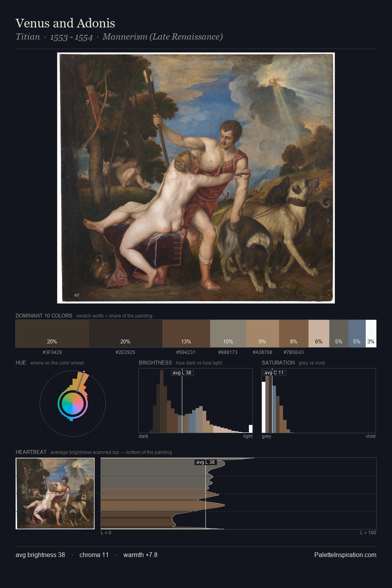Click the '#A38768' hex code label
This screenshot has width=392, height=588.
coord(263,352)
